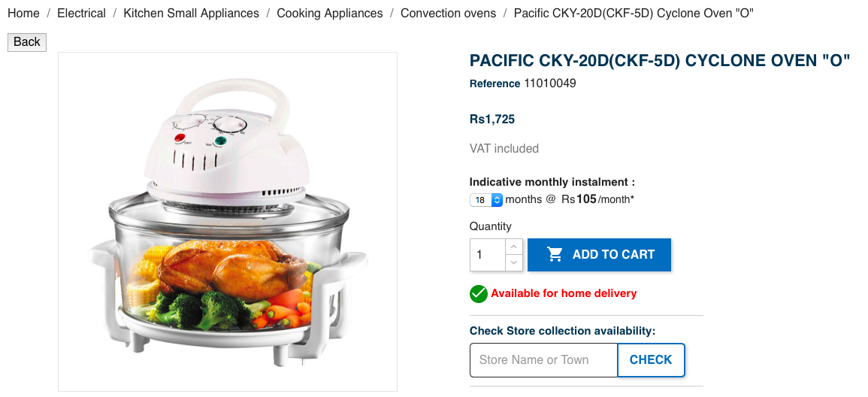868x397 pixels.
Task: Click the Rs1,725 price label
Action: click(492, 119)
